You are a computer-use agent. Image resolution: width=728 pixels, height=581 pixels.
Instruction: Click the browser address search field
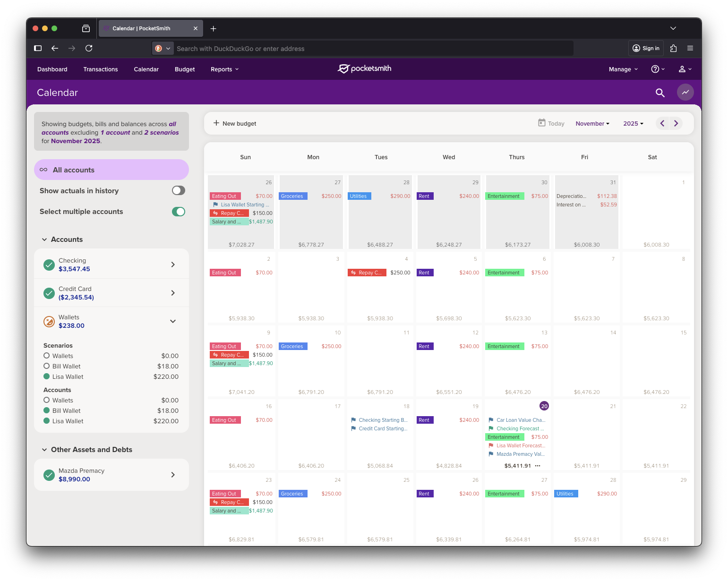pyautogui.click(x=368, y=49)
